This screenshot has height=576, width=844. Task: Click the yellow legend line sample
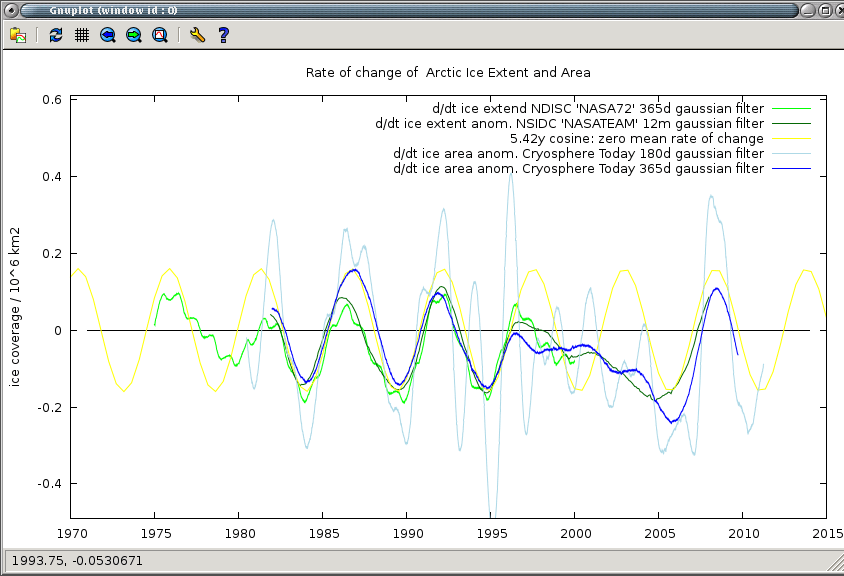pyautogui.click(x=791, y=139)
